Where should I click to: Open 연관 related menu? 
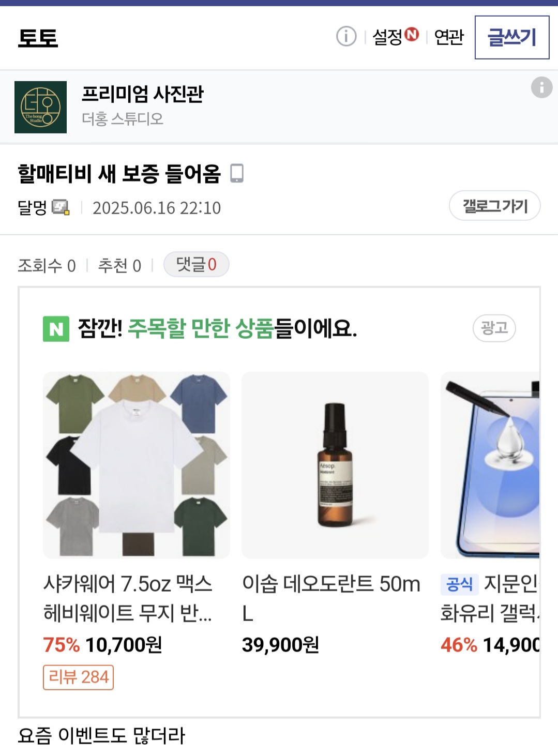449,37
